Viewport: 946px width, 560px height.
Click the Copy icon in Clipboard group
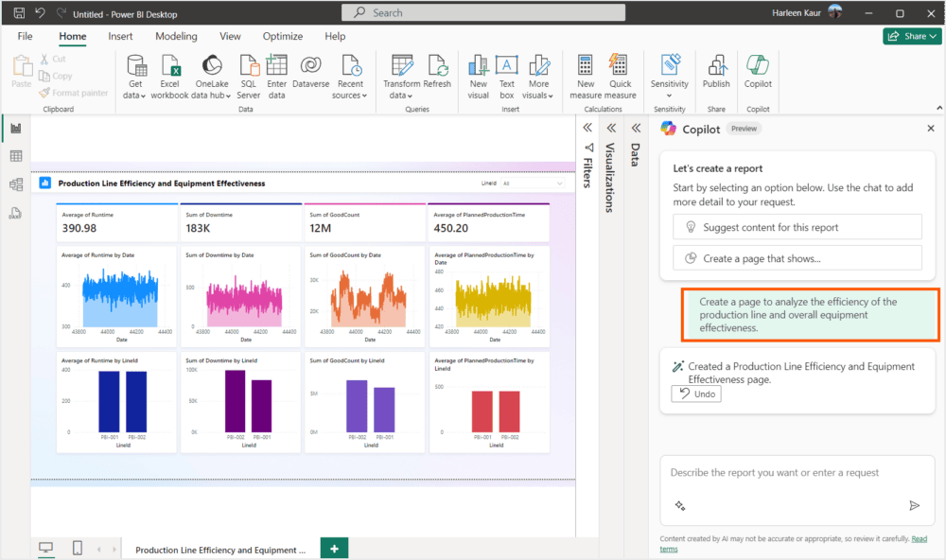click(x=44, y=76)
